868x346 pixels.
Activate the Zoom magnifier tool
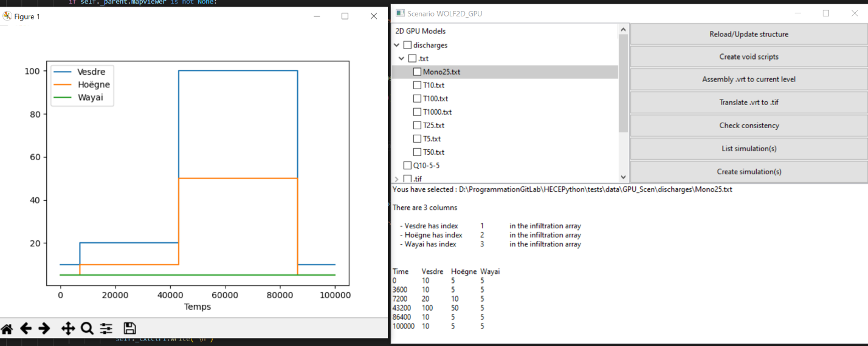click(87, 329)
